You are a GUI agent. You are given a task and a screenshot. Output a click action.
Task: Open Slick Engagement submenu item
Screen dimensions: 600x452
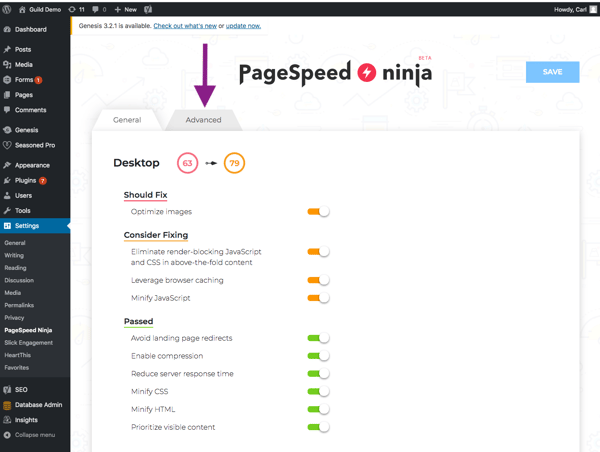29,343
